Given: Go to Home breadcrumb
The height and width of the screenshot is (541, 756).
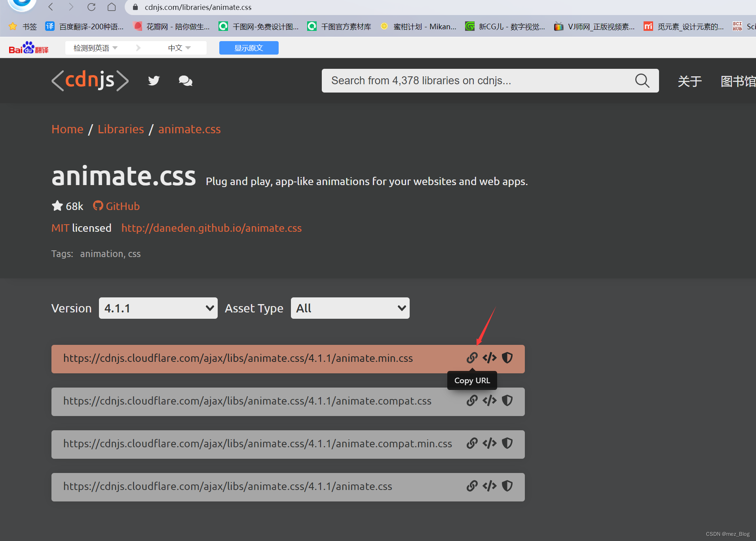Looking at the screenshot, I should [x=67, y=129].
